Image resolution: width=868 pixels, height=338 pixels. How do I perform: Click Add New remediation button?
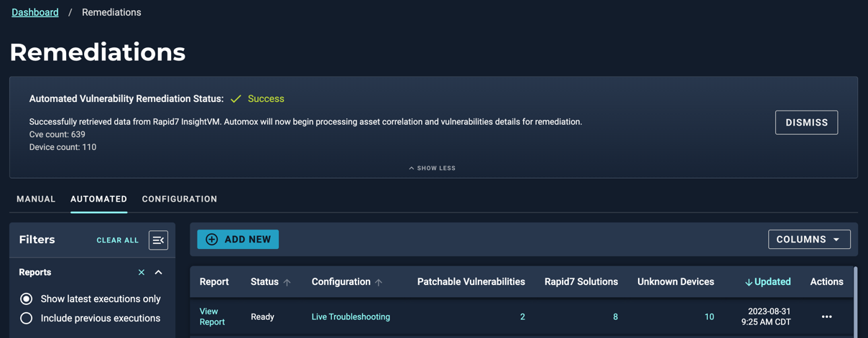[238, 240]
